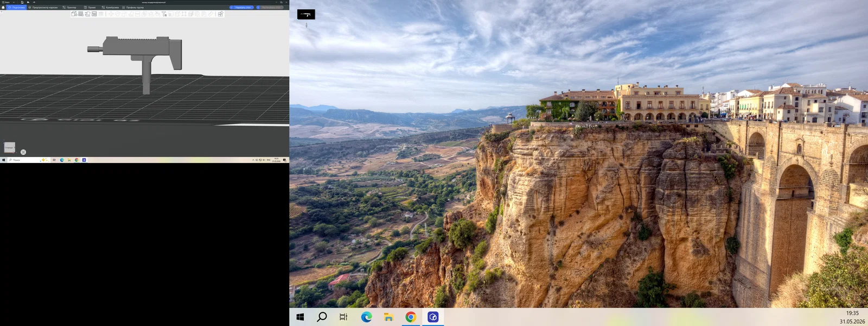The height and width of the screenshot is (326, 868).
Task: Switch to the Проект tab
Action: pyautogui.click(x=90, y=8)
